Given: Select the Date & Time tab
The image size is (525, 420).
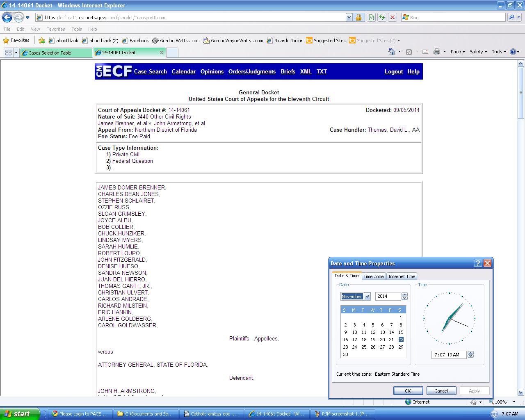Looking at the screenshot, I should [347, 276].
